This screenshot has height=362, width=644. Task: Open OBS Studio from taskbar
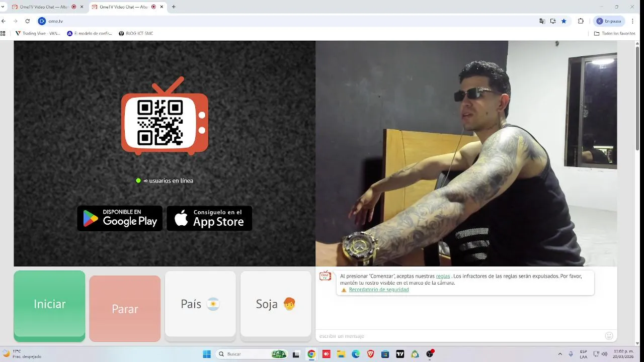(430, 354)
